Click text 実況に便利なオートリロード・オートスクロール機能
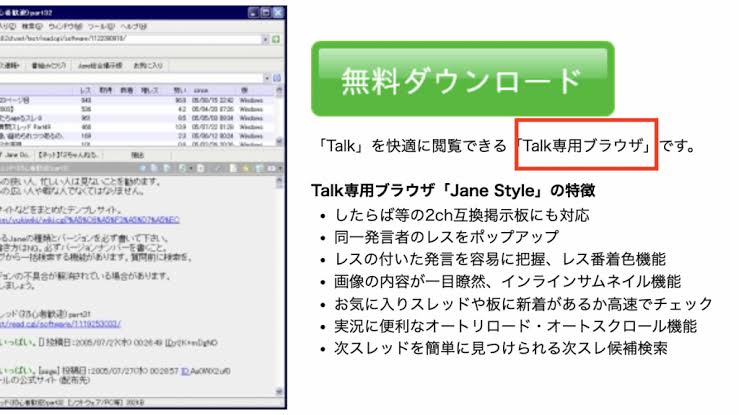739x415 pixels. point(515,326)
